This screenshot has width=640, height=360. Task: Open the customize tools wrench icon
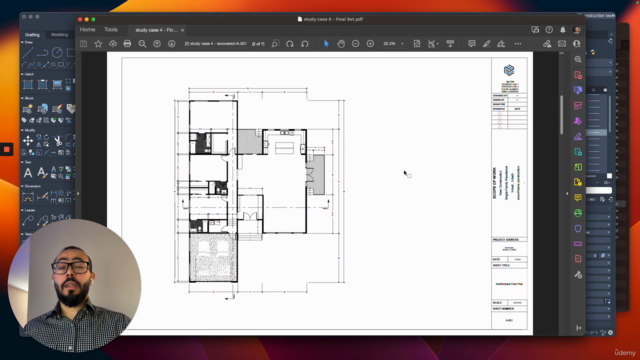(578, 275)
